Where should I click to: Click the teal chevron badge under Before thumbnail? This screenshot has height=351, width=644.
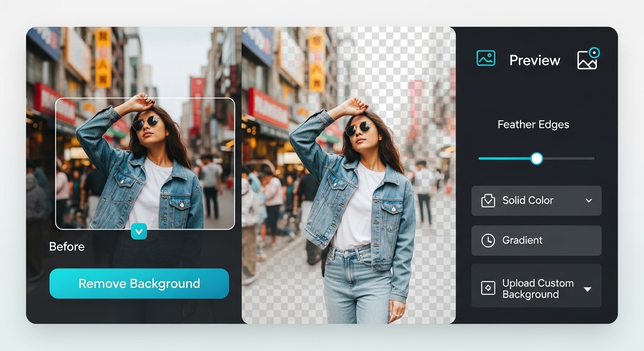pos(139,231)
